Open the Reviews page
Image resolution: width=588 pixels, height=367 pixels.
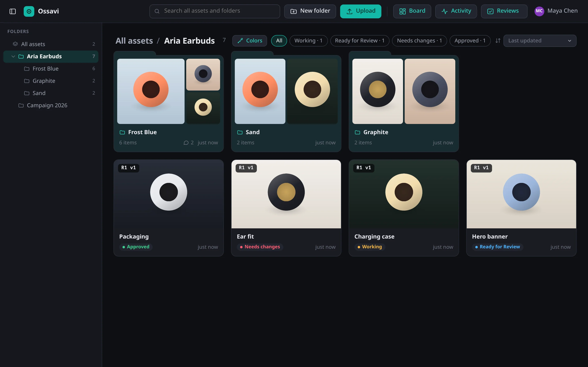[x=504, y=11]
